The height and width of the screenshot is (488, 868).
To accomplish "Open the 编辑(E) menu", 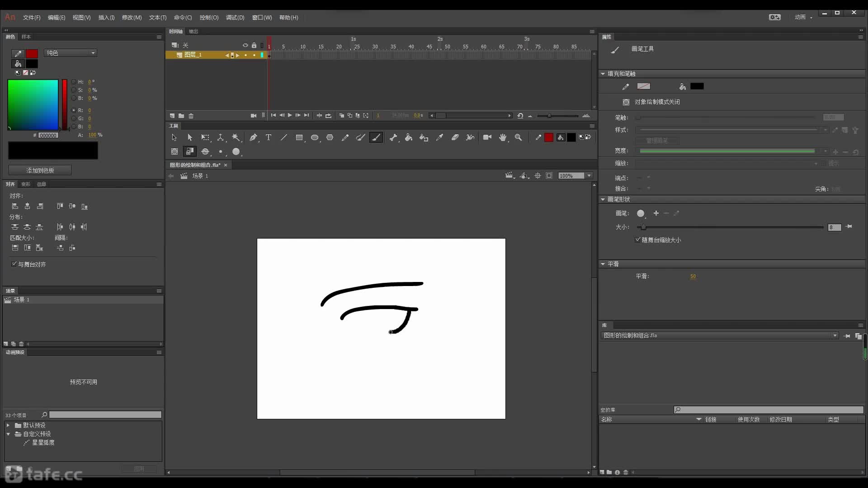I will 57,18.
